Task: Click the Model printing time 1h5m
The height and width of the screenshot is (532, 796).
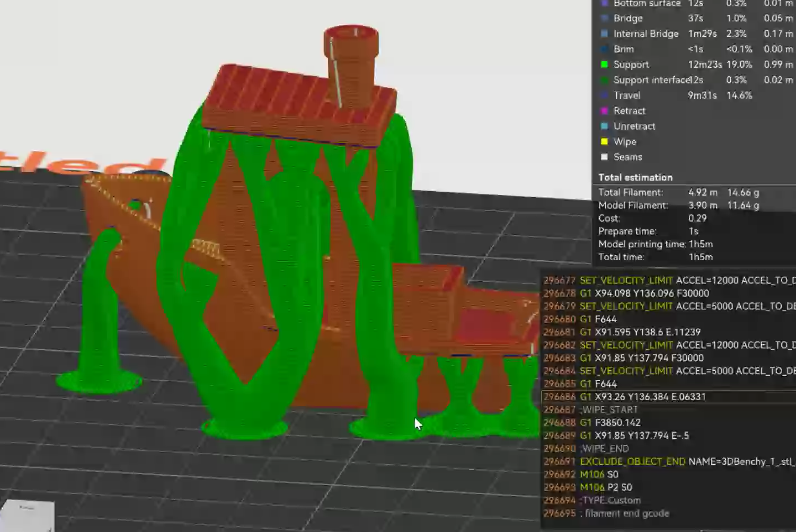Action: coord(701,244)
